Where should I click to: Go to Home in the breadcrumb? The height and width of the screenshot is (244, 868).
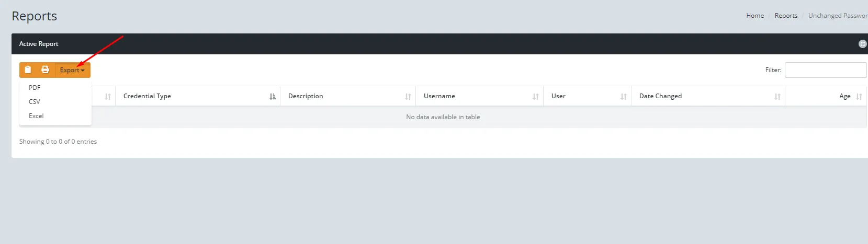click(x=754, y=16)
